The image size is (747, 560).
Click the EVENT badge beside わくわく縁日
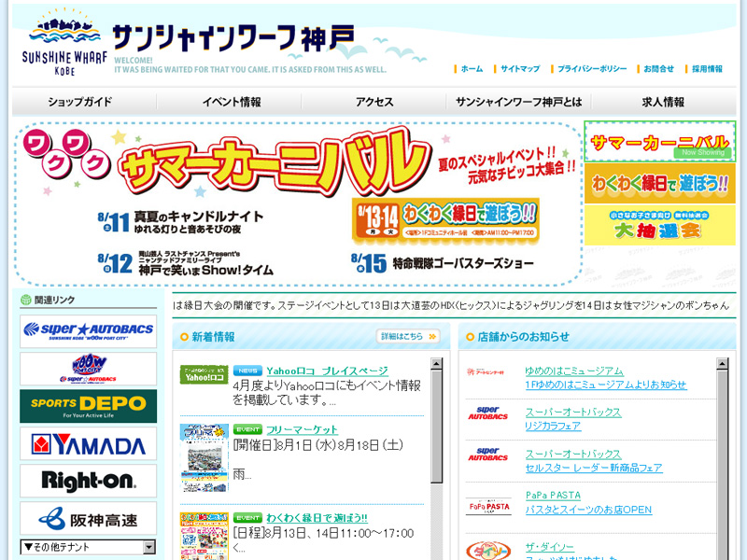(x=247, y=518)
